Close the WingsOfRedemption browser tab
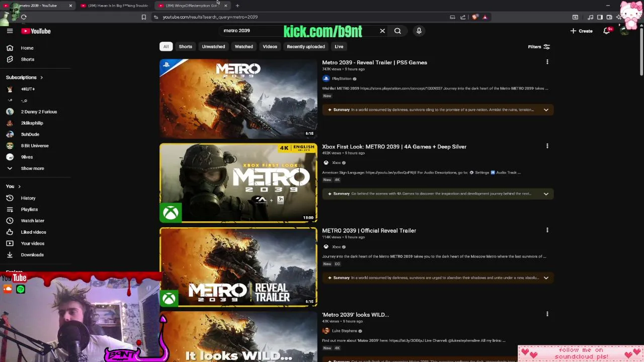644x362 pixels. [225, 6]
